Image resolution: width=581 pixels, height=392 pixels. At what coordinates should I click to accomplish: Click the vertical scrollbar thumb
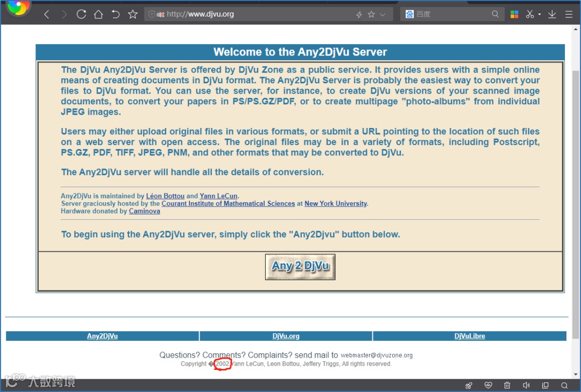[x=576, y=204]
